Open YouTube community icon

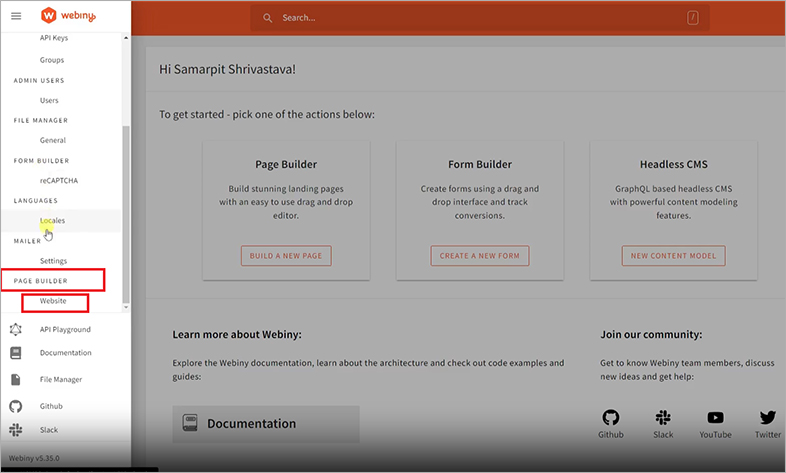pyautogui.click(x=715, y=417)
